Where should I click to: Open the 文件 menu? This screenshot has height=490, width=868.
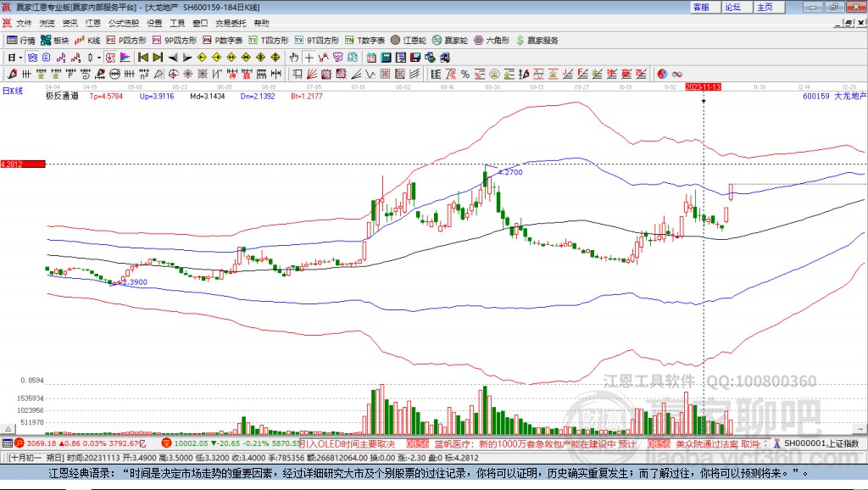click(24, 23)
